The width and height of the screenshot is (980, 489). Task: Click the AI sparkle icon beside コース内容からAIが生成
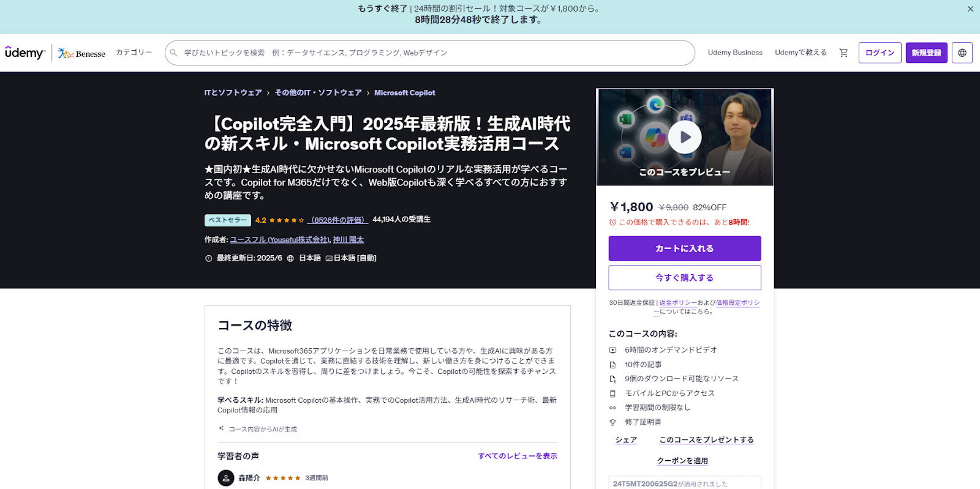(x=221, y=428)
